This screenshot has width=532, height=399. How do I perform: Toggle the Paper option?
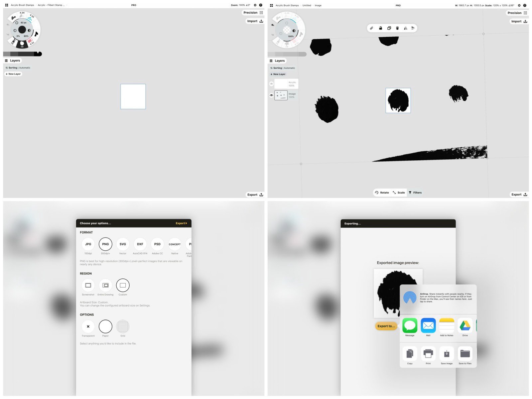(105, 327)
